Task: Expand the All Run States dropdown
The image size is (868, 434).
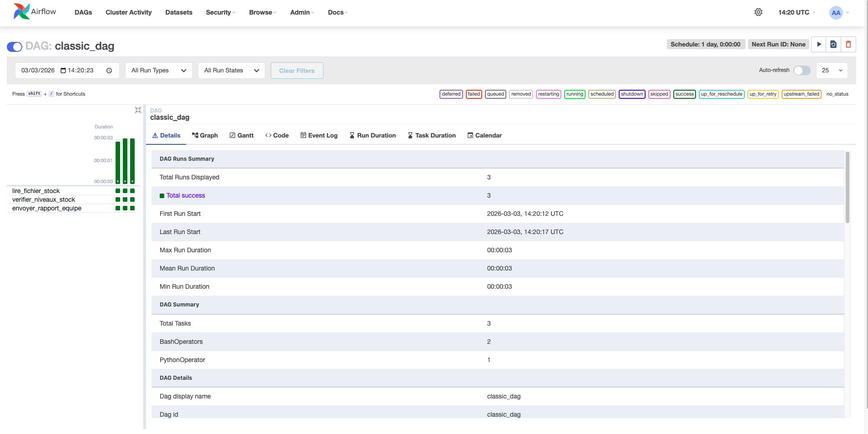Action: coord(232,71)
